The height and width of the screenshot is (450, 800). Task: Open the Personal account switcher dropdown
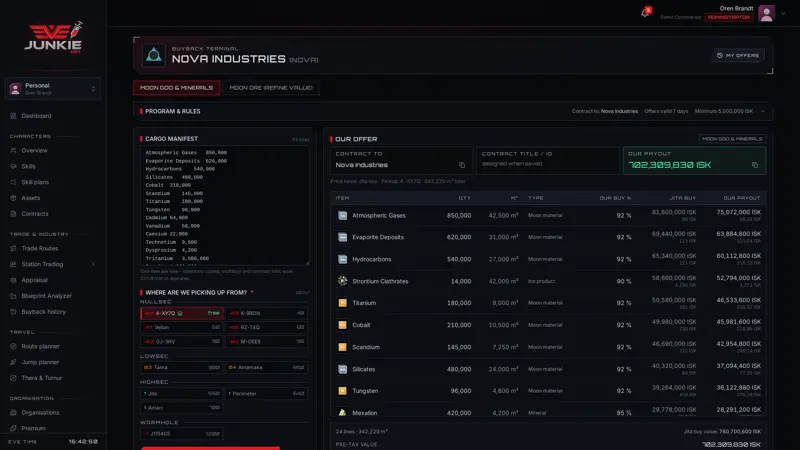point(53,89)
